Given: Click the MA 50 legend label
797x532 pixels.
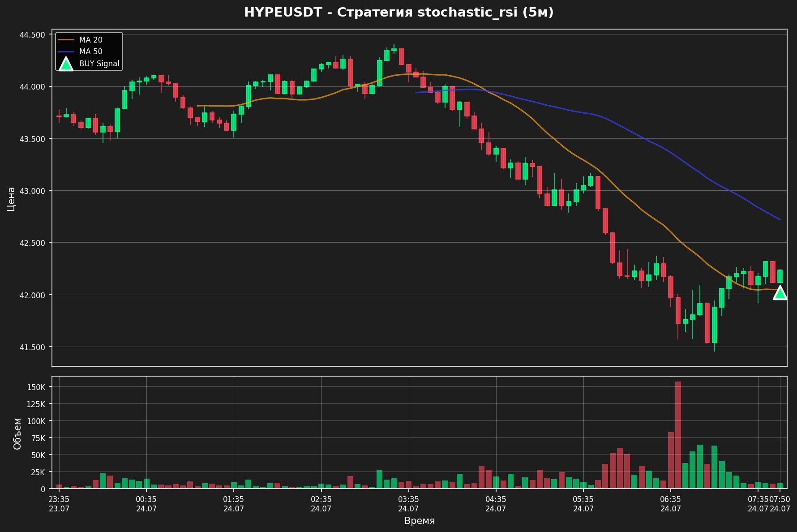Looking at the screenshot, I should [91, 51].
